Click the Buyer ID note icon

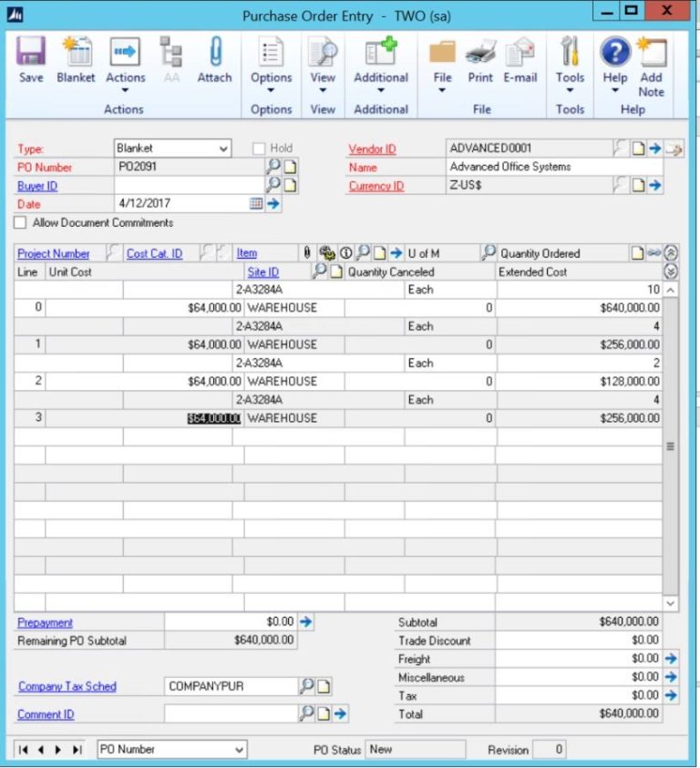tap(290, 186)
